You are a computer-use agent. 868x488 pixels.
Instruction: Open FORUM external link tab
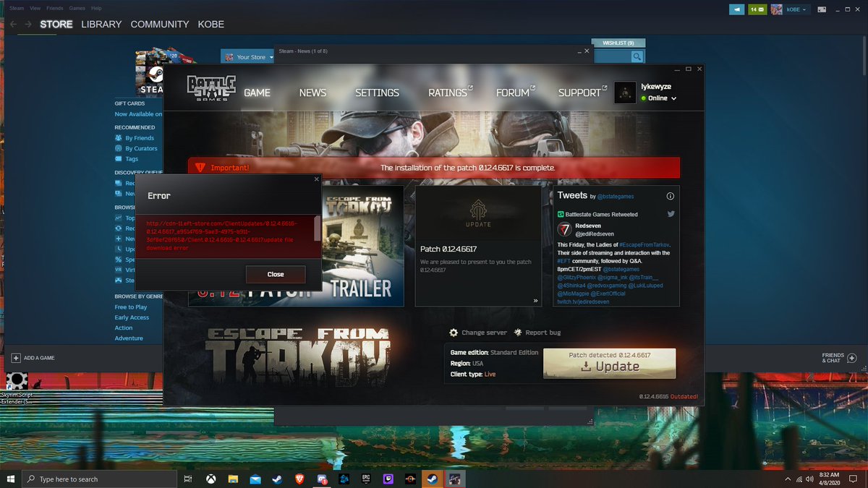[515, 93]
